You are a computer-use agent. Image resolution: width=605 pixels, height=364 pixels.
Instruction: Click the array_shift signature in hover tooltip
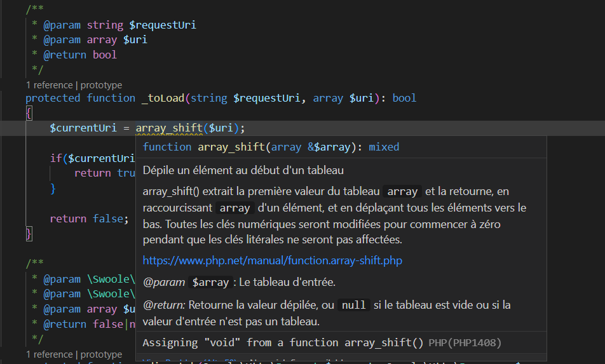(271, 147)
